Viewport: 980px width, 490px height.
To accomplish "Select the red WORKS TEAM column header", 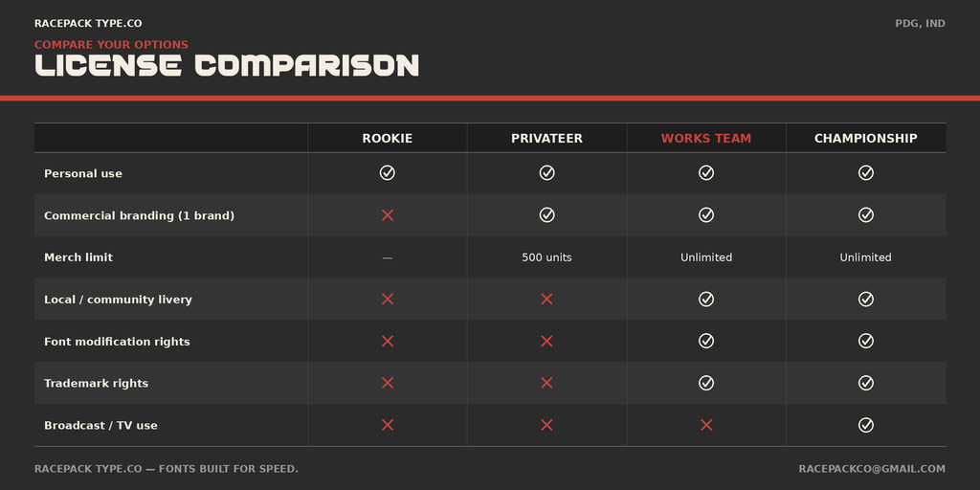I will [x=706, y=138].
